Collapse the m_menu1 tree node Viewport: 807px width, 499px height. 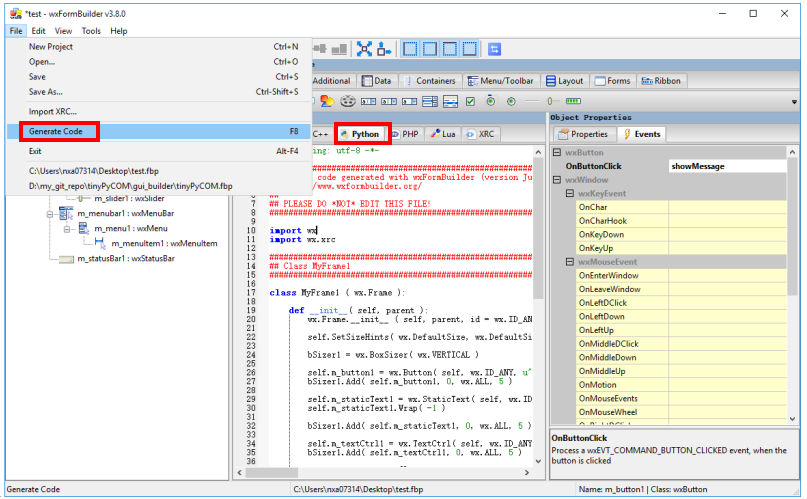click(x=67, y=229)
